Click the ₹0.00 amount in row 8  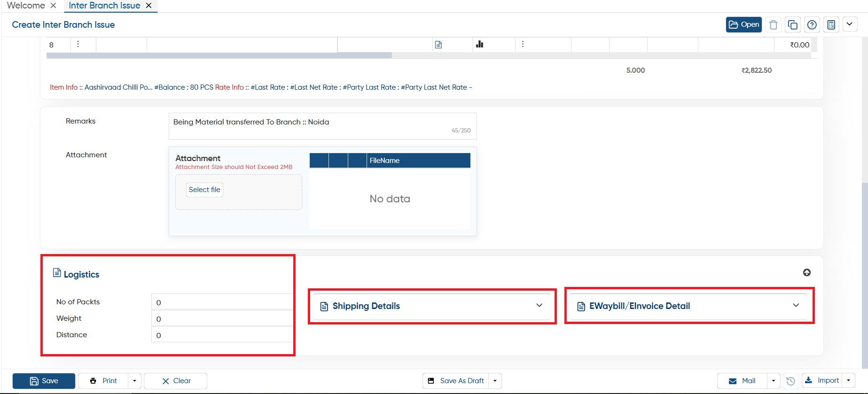(x=799, y=45)
